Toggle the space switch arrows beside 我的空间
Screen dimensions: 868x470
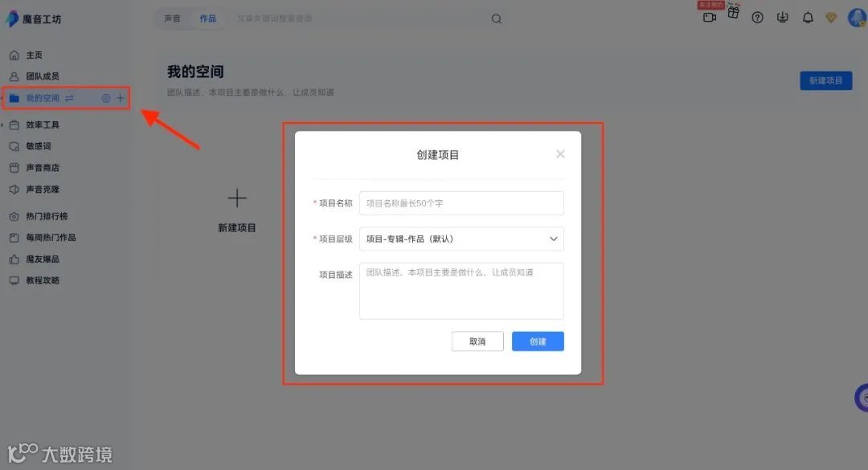click(71, 97)
